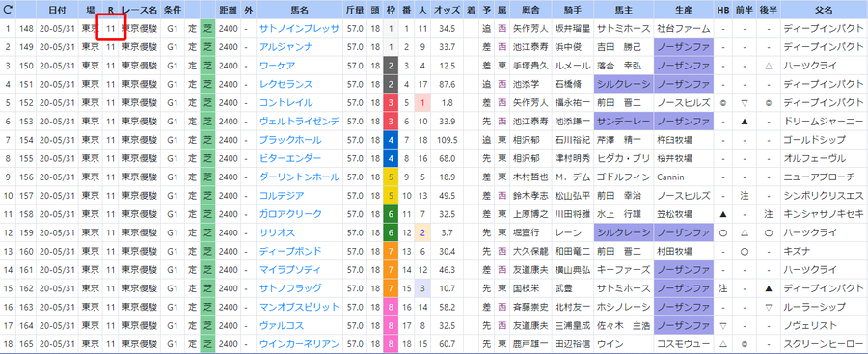Click the 馬主 column header
This screenshot has width=868, height=354.
[x=623, y=10]
